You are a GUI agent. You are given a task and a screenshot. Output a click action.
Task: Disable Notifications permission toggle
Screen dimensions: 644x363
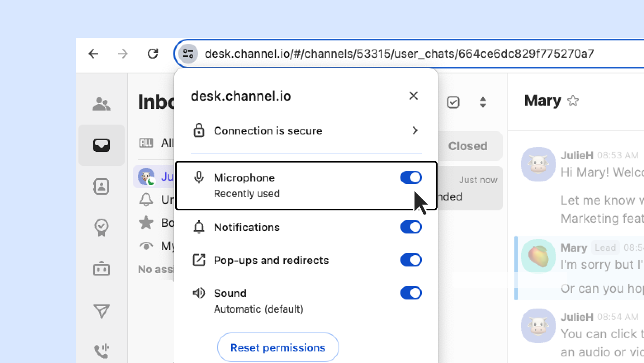click(411, 227)
